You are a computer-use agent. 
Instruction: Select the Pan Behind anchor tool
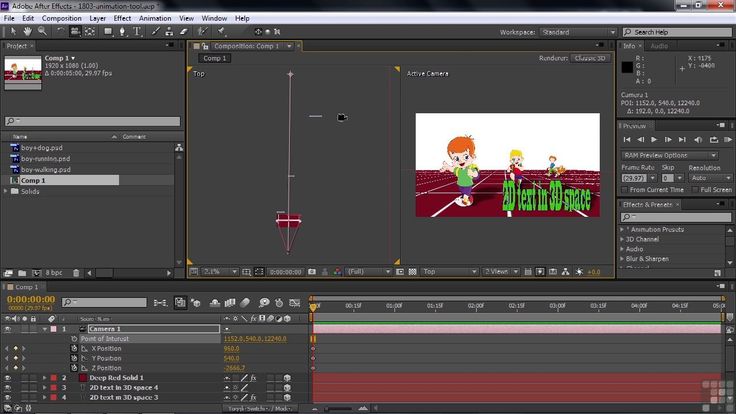pos(90,31)
